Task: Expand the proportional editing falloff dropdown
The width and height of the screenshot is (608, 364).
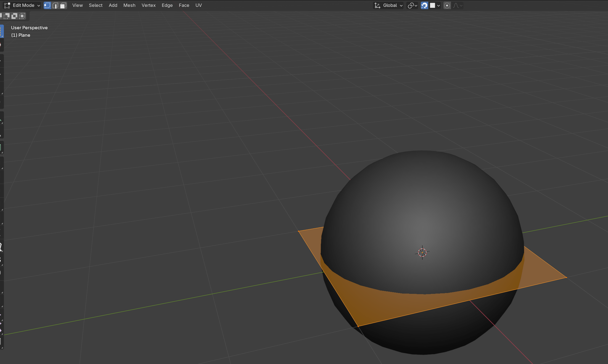Action: click(x=458, y=6)
